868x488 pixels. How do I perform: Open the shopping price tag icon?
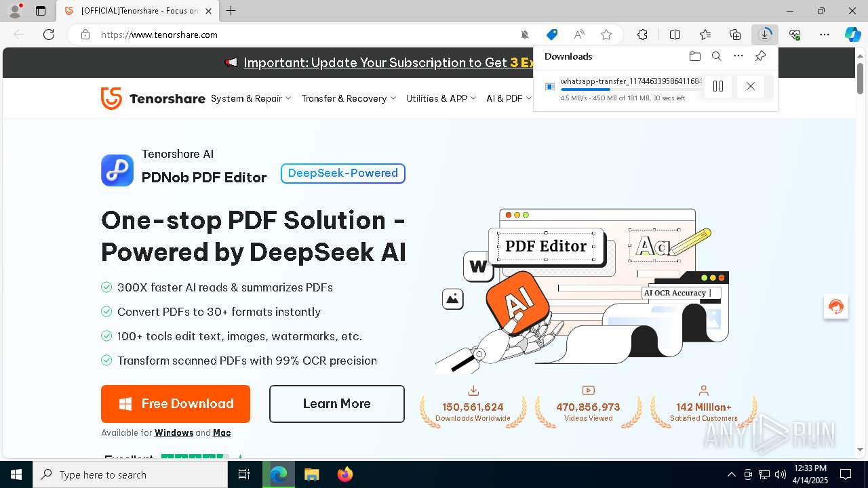tap(552, 35)
